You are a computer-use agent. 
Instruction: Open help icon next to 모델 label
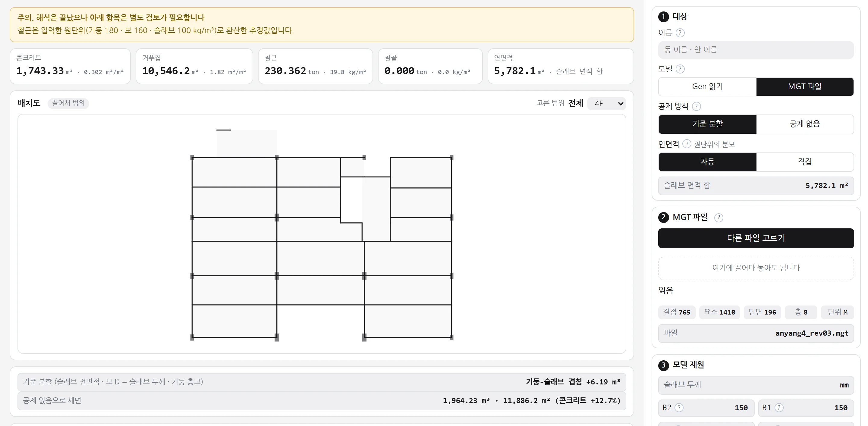tap(680, 69)
